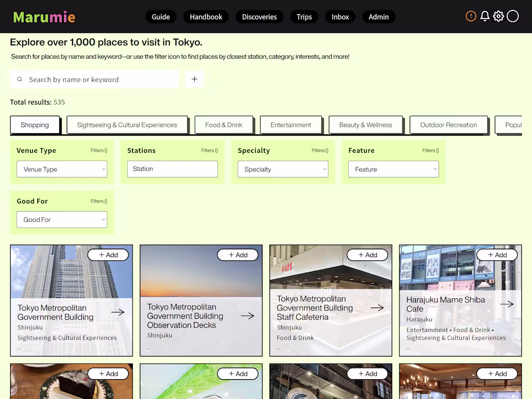Open the Good For dropdown
The height and width of the screenshot is (399, 532).
tap(62, 220)
